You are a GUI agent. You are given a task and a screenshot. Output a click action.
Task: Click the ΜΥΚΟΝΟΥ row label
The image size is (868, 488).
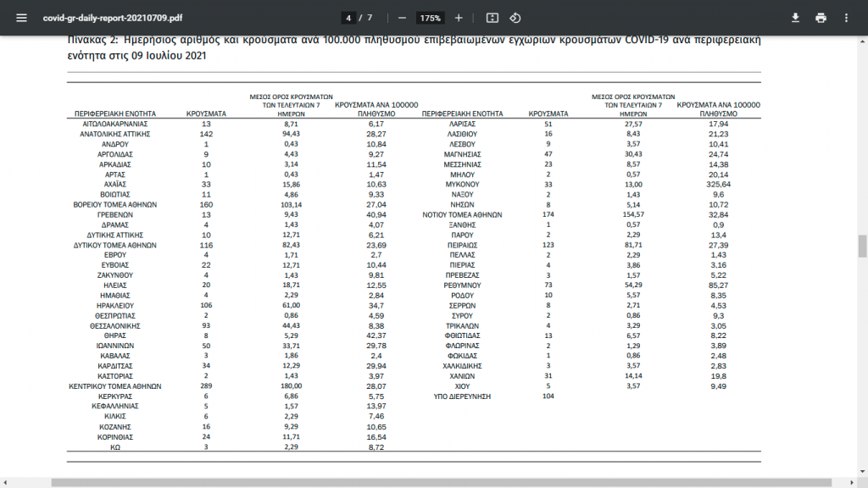462,184
